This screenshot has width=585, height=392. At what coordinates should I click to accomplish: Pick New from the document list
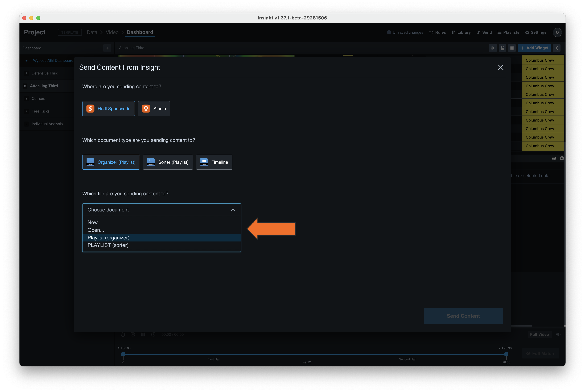click(161, 223)
